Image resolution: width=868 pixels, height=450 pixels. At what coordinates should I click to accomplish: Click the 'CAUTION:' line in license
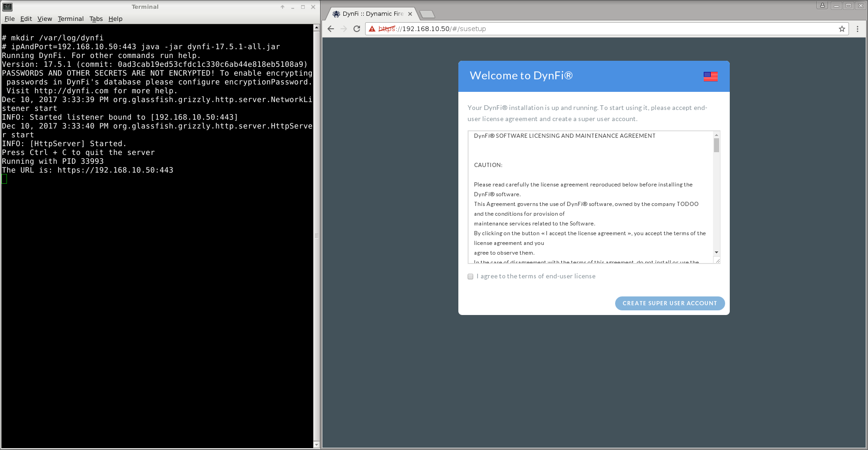[488, 165]
